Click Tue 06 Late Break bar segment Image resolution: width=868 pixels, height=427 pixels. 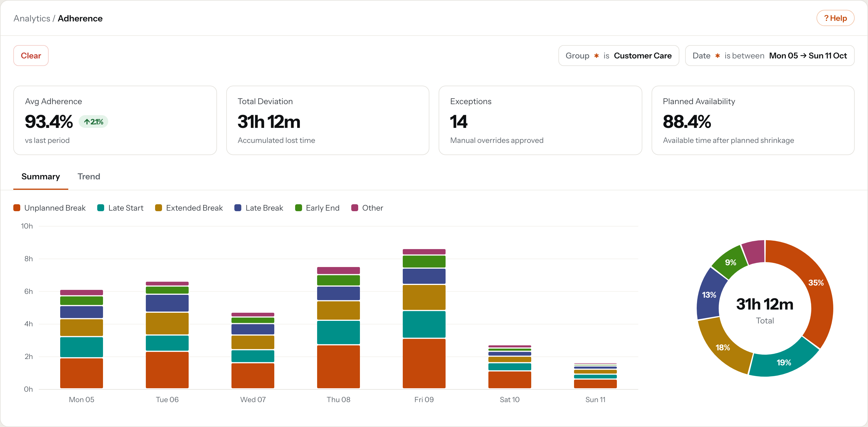tap(167, 303)
